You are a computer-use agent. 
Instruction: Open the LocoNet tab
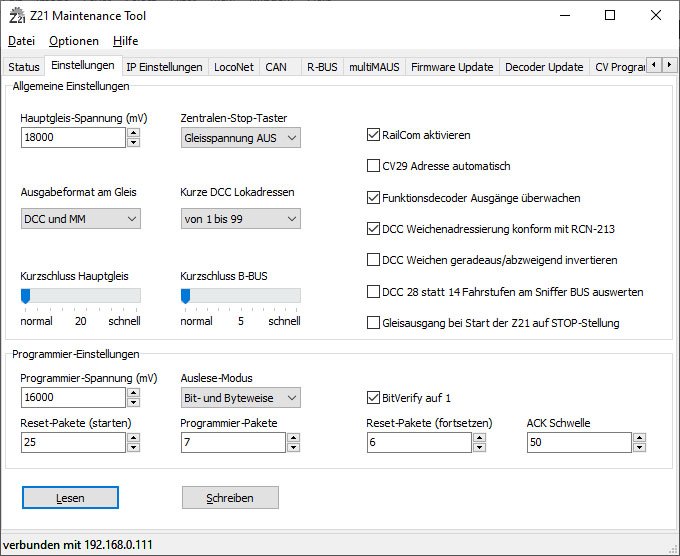coord(234,67)
